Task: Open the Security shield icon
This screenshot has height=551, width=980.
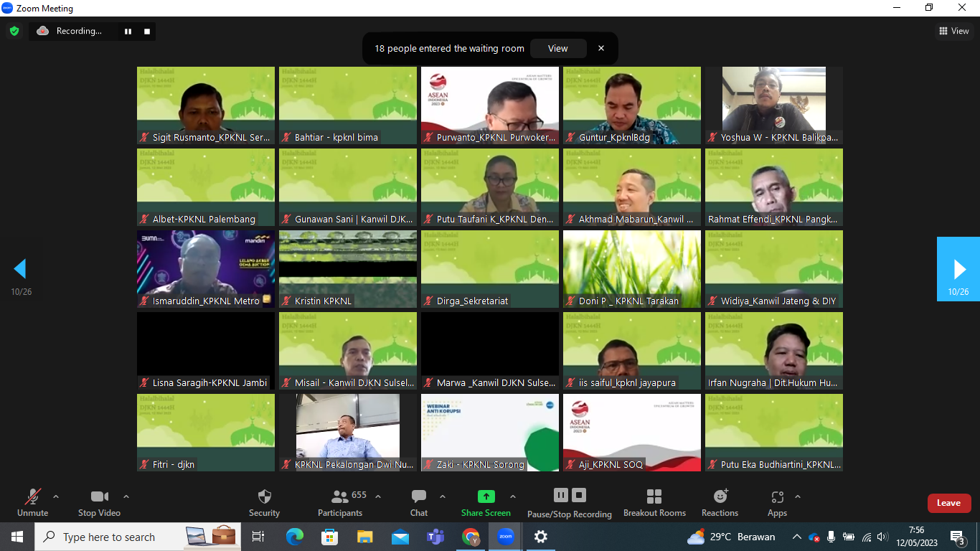Action: pos(264,496)
